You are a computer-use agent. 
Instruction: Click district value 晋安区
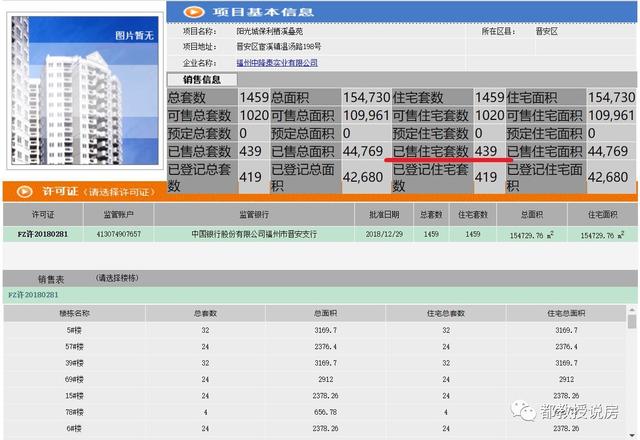tap(547, 31)
